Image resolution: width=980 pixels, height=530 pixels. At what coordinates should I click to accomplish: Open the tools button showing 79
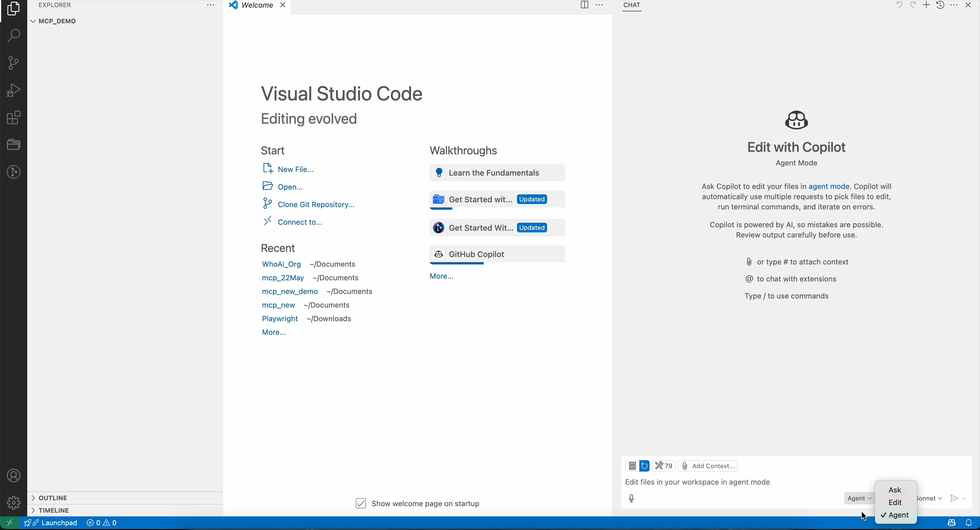[664, 466]
